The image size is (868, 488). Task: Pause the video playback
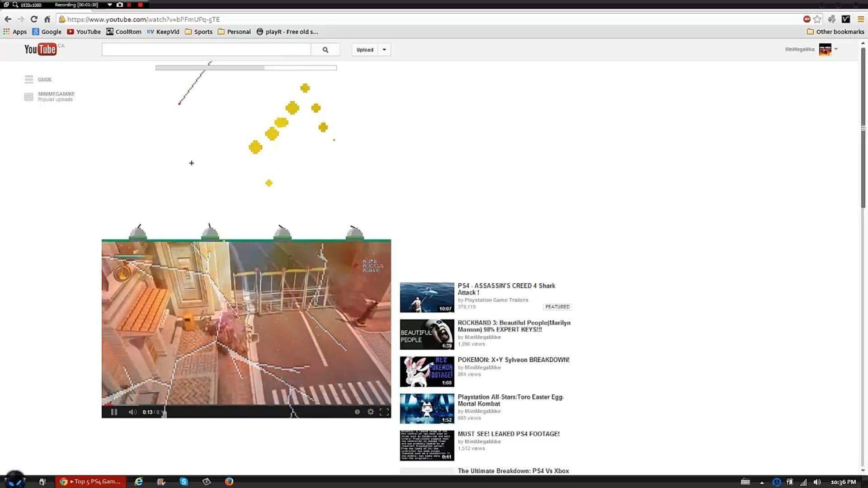click(114, 412)
